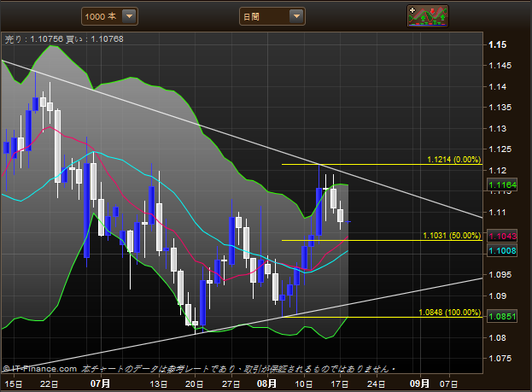Click the 1.1214 (0.00%) Fibonacci label

coord(454,160)
